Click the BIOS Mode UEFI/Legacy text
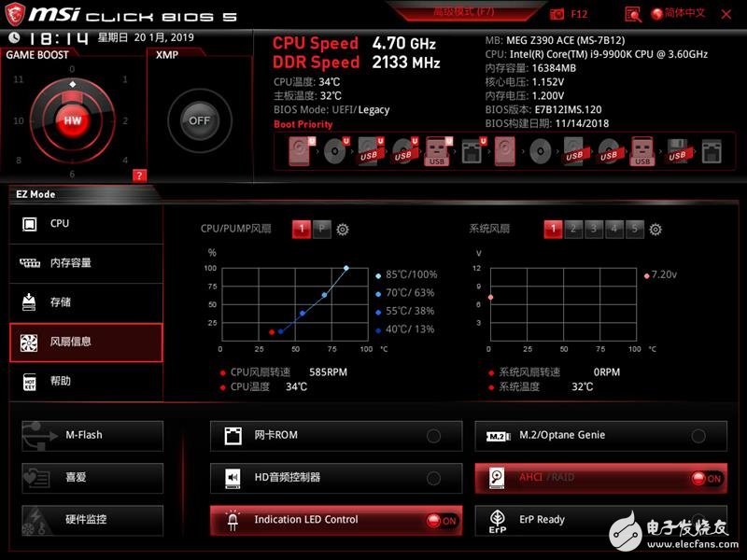Screen dimensions: 747x560 click(x=331, y=110)
